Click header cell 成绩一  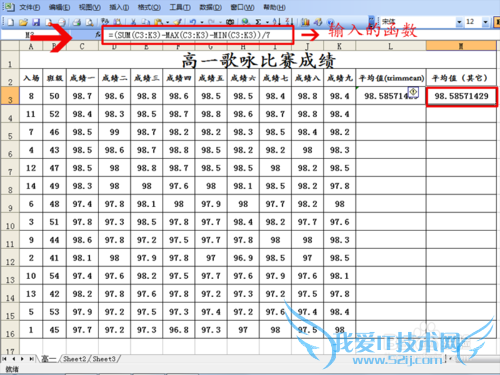(82, 78)
